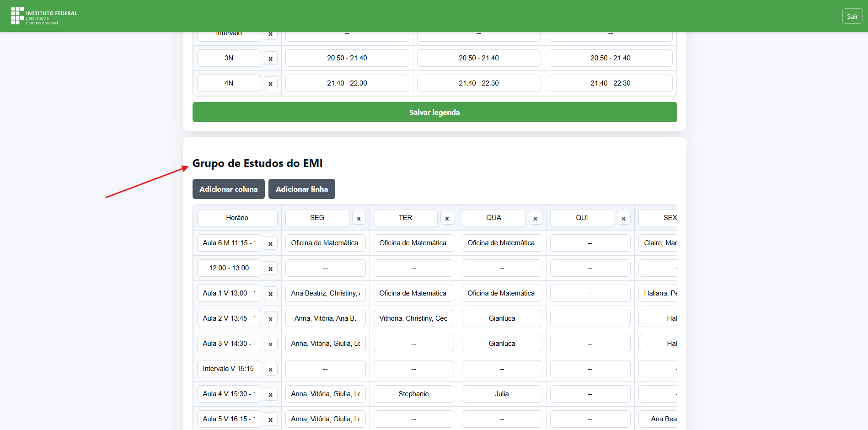Click Adicionar coluna button
Screen dimensions: 868x430
[229, 189]
